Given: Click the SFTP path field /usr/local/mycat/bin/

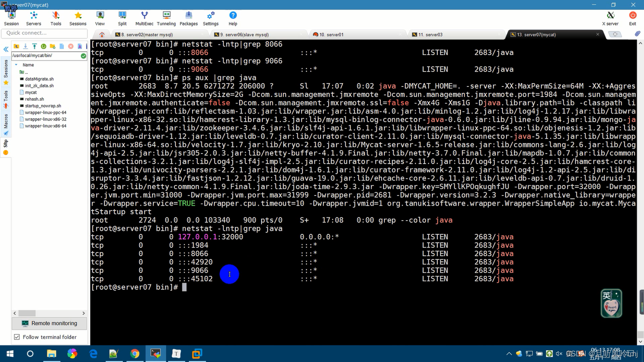Looking at the screenshot, I should pyautogui.click(x=46, y=56).
